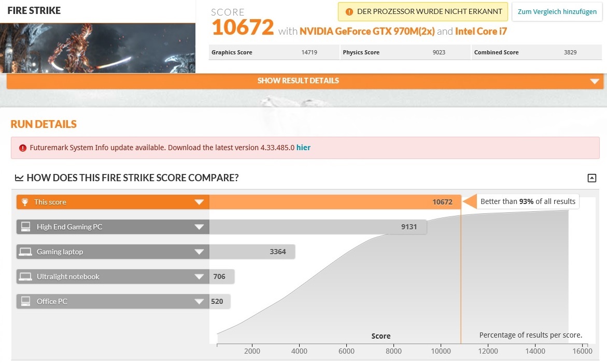Click the Combined Score value 3829
The width and height of the screenshot is (607, 364).
[570, 52]
